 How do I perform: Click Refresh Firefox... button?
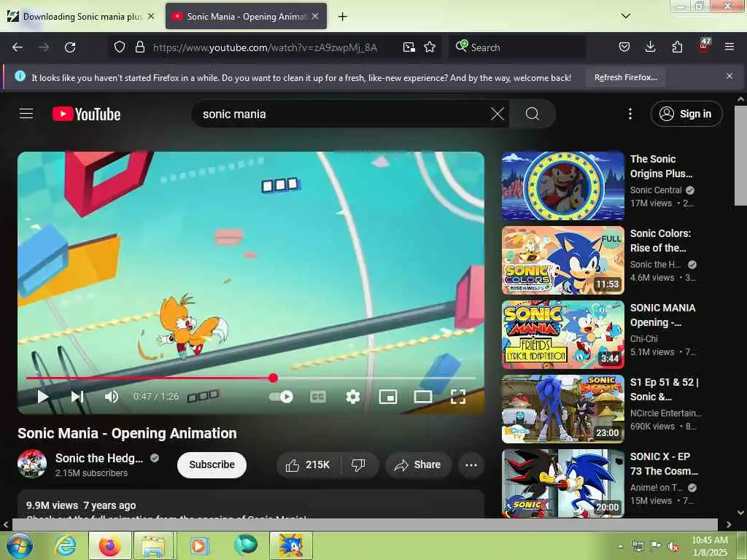[x=625, y=77]
